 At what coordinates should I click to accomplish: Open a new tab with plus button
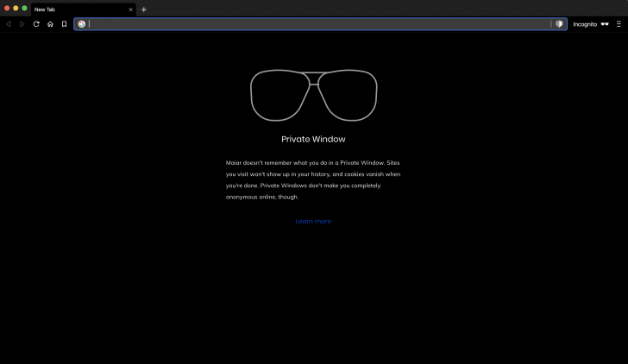tap(144, 9)
